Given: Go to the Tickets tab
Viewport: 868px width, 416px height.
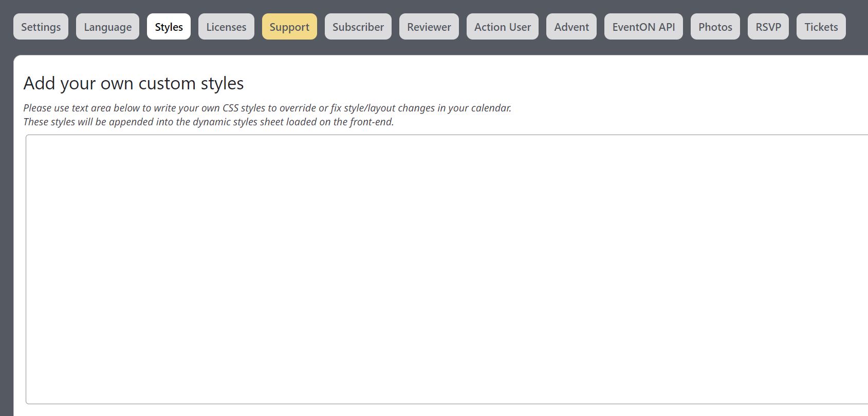Looking at the screenshot, I should pos(821,27).
